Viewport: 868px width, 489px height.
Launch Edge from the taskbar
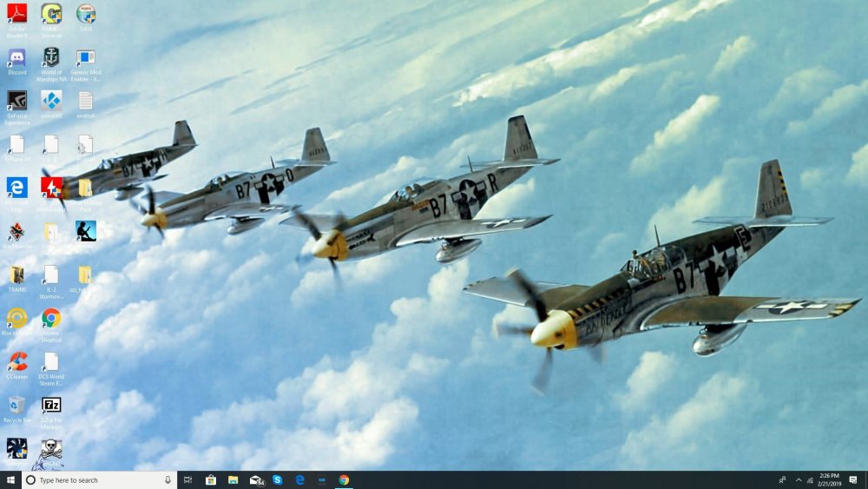click(x=299, y=479)
